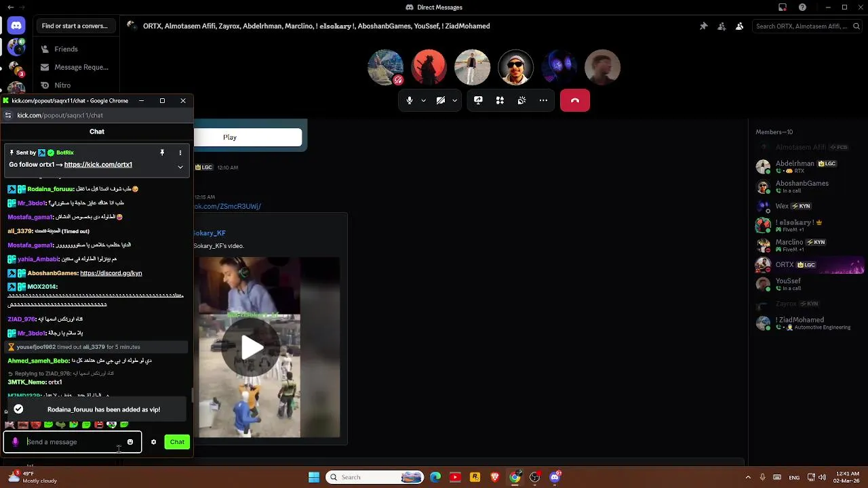868x488 pixels.
Task: Disconnect from the Discord call
Action: coord(575,100)
